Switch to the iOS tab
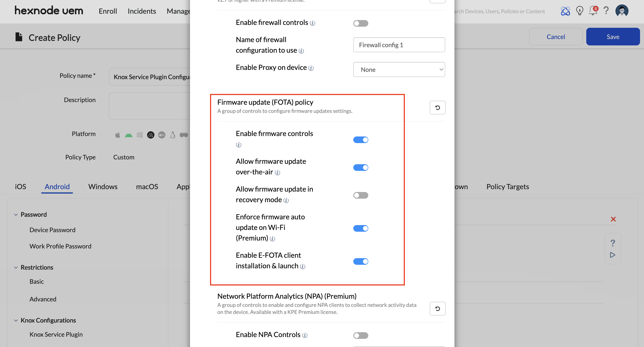This screenshot has width=644, height=347. (x=20, y=187)
